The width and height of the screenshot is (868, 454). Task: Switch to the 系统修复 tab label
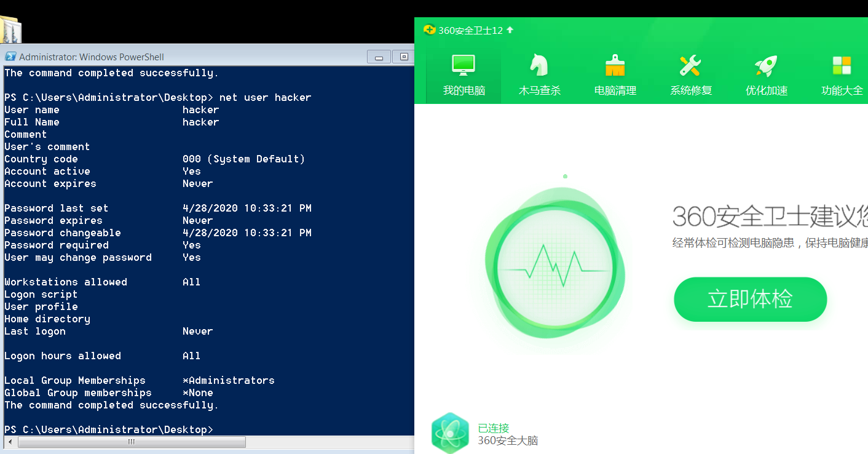click(690, 90)
